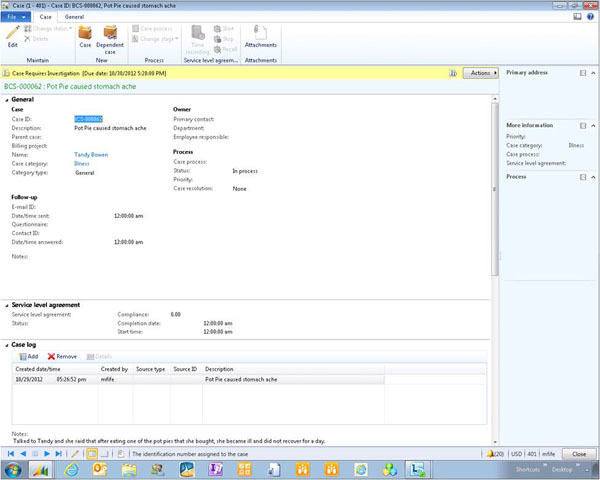600x480 pixels.
Task: Switch to the General ribbon tab
Action: pyautogui.click(x=74, y=17)
